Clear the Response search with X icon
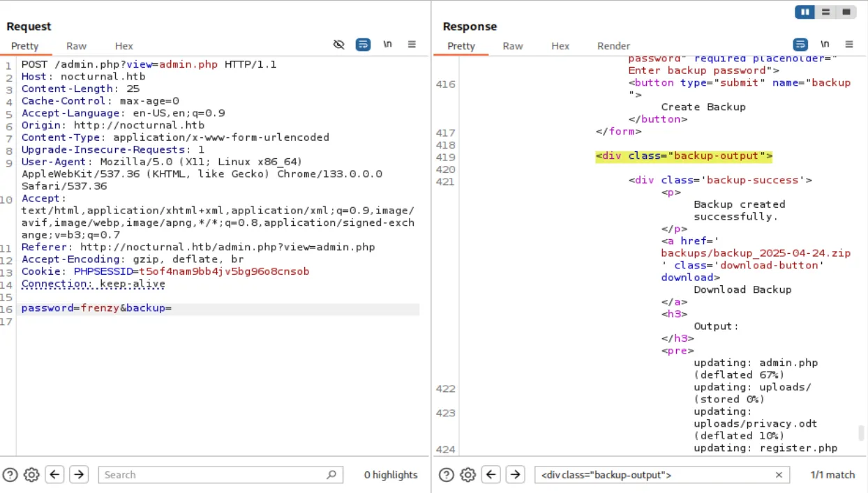 tap(779, 475)
